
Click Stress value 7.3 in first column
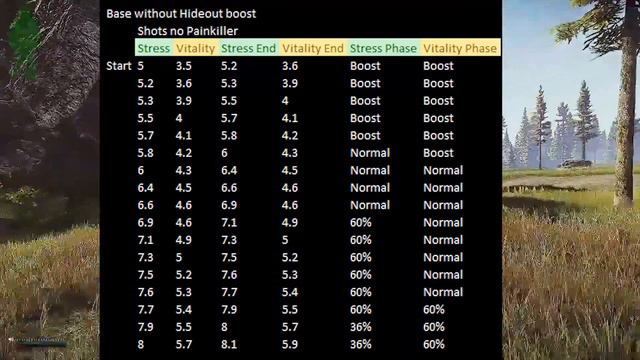click(x=145, y=258)
